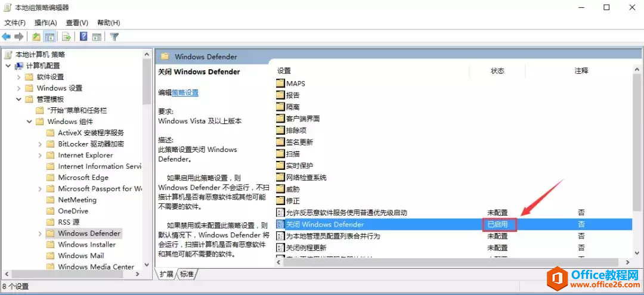Image resolution: width=644 pixels, height=295 pixels.
Task: Click tree pane horizontal scrollbar right arrow
Action: point(138,274)
